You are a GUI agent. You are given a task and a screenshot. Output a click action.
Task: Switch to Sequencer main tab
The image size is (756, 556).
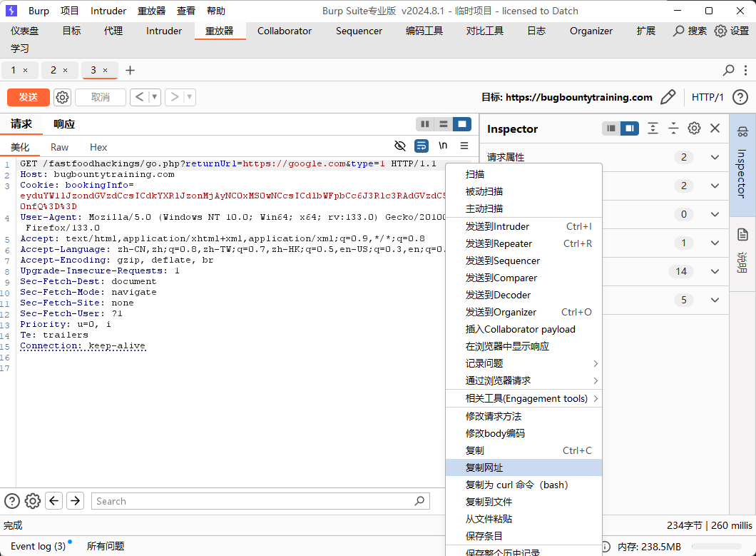pos(359,31)
